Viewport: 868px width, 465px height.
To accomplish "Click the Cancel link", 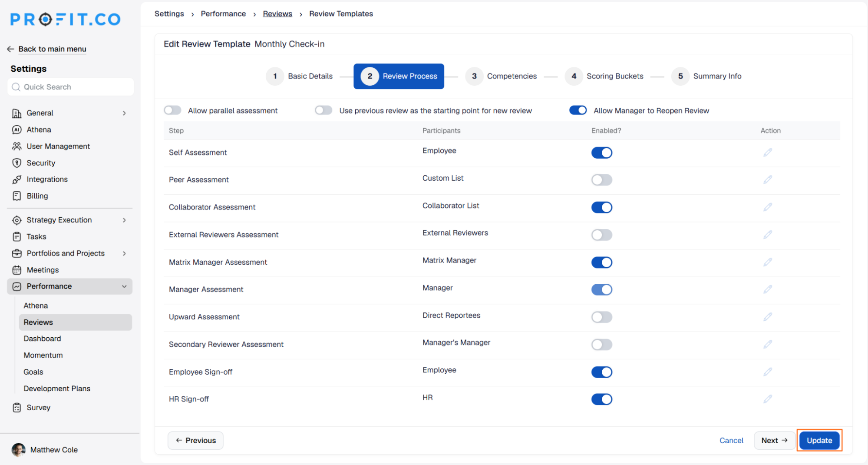I will click(x=731, y=440).
